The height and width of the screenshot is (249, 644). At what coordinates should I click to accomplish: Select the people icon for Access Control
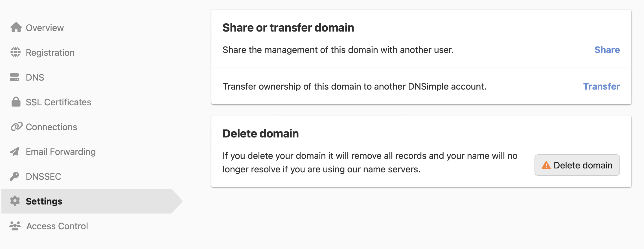[x=16, y=226]
